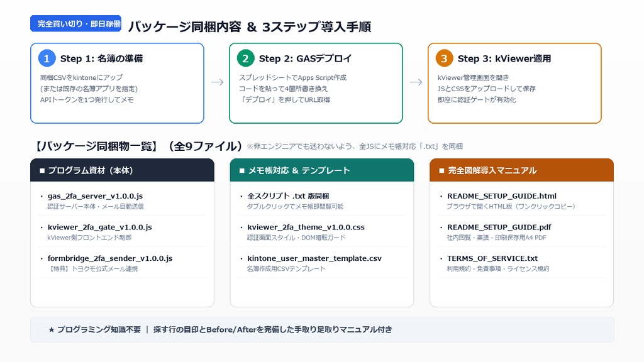644x362 pixels.
Task: Click the line コードを貼って4箇所書き換え
Action: click(284, 89)
